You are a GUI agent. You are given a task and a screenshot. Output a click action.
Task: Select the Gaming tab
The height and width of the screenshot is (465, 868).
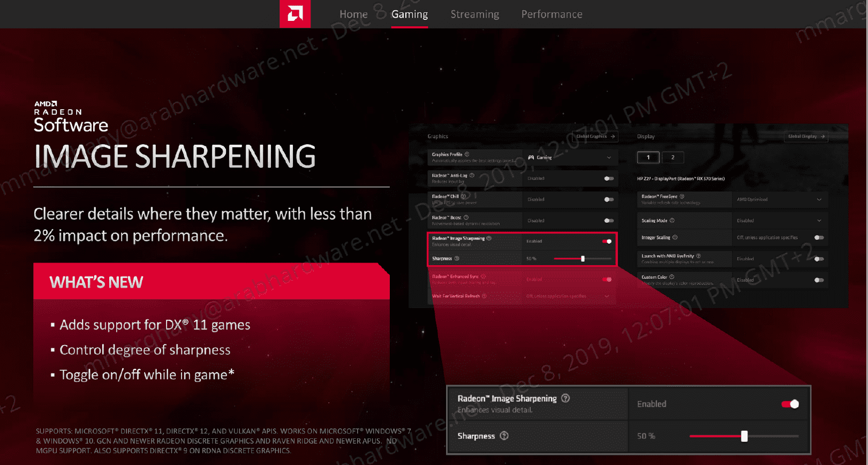[x=410, y=14]
